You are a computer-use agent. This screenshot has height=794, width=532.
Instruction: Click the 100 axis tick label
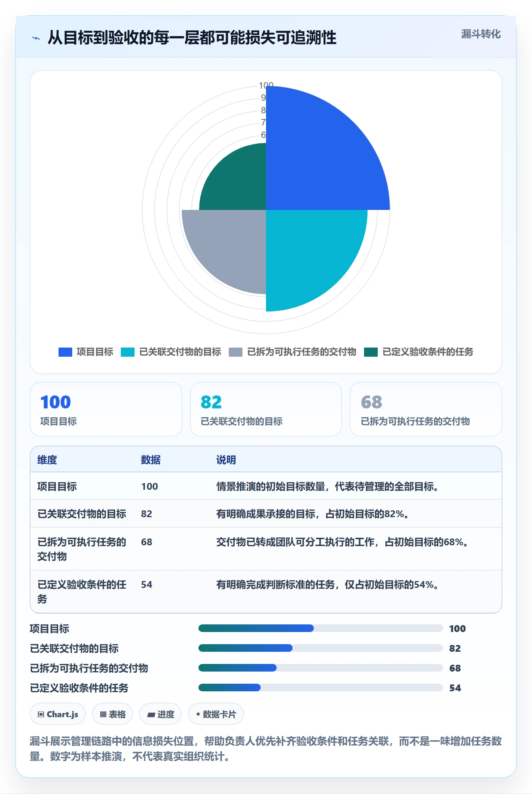coord(266,85)
